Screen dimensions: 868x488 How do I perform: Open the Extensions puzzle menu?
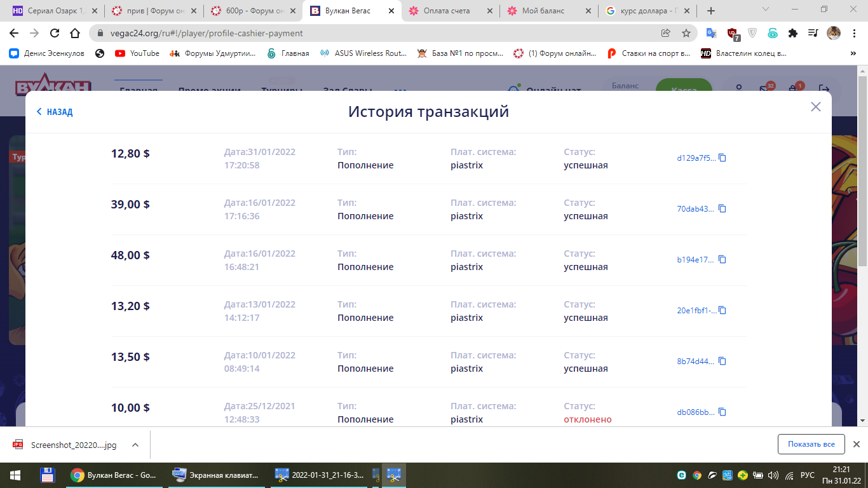point(793,33)
